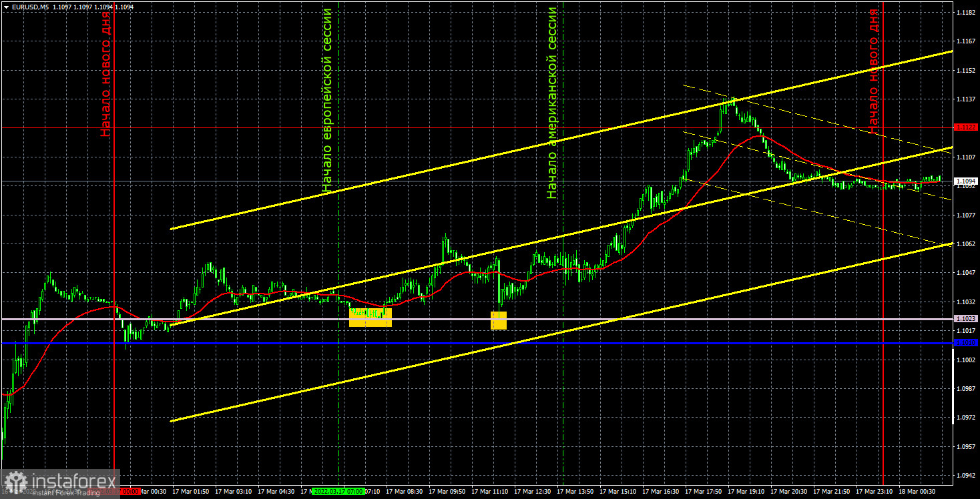The height and width of the screenshot is (499, 980).
Task: Click the grey 1.1023 level price tag
Action: [x=966, y=319]
